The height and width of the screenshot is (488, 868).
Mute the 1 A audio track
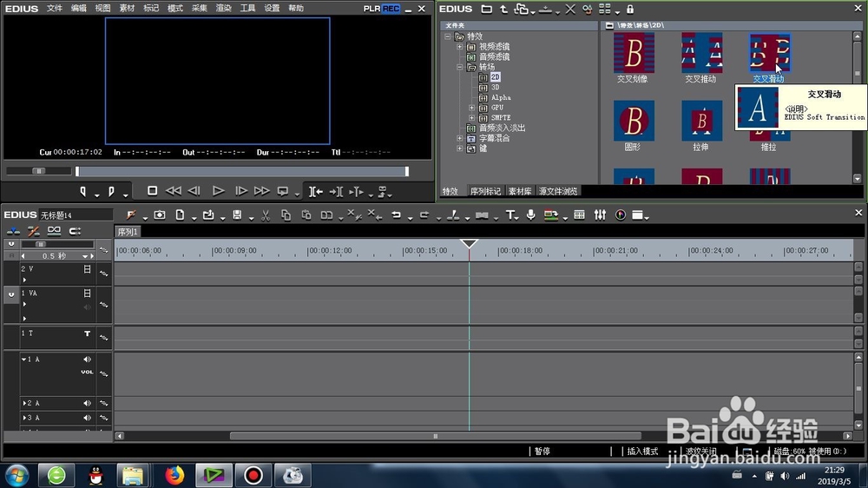87,359
